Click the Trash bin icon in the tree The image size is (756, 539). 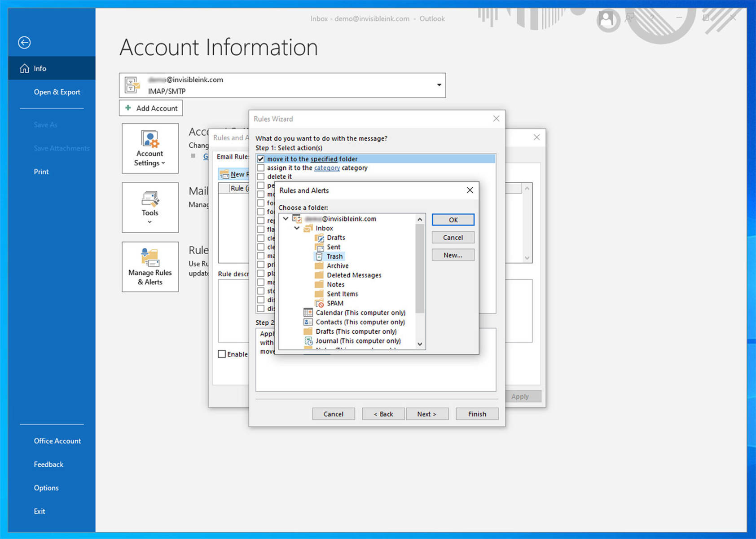[319, 256]
